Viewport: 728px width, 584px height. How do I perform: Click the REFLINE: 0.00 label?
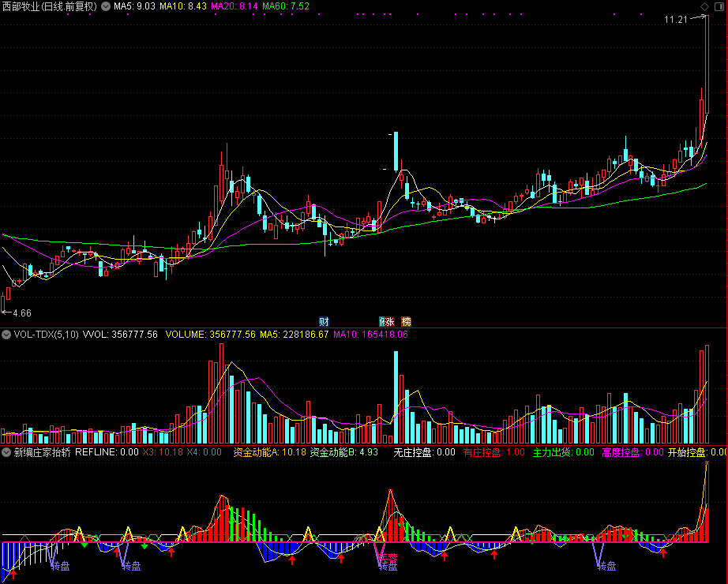coord(107,452)
